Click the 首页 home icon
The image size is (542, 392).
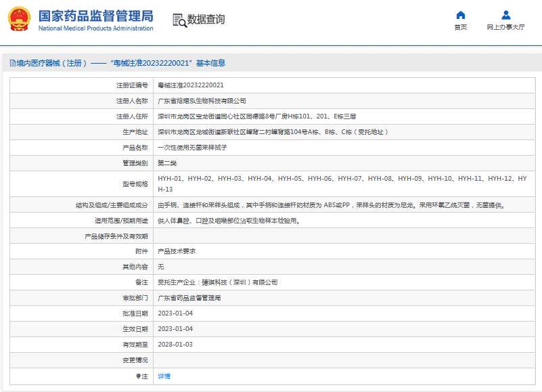[x=461, y=16]
